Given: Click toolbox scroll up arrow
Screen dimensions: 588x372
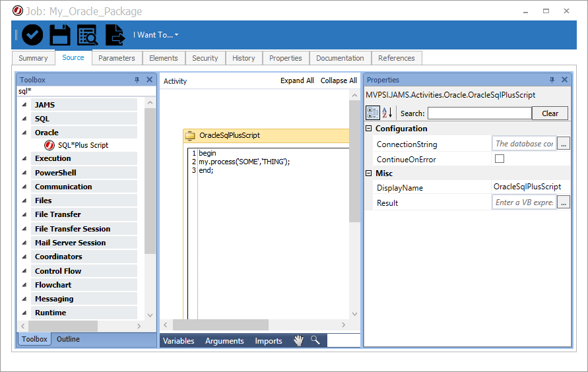Looking at the screenshot, I should [x=150, y=103].
